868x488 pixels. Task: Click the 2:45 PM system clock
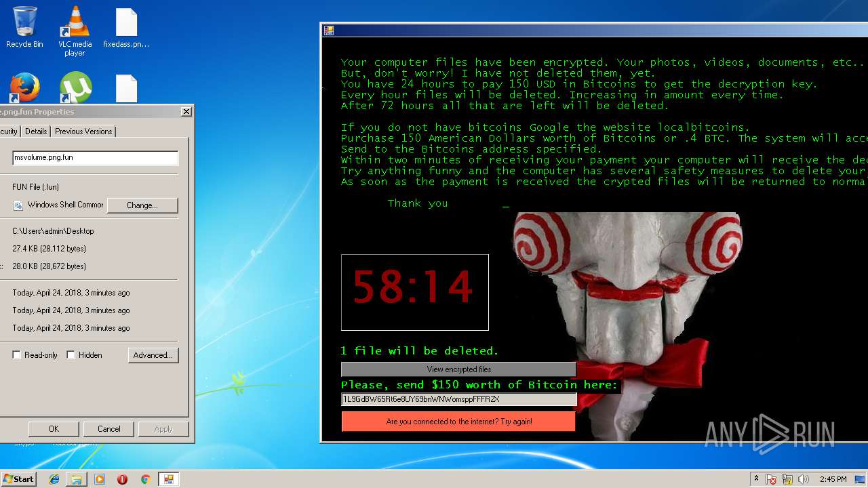pos(833,479)
